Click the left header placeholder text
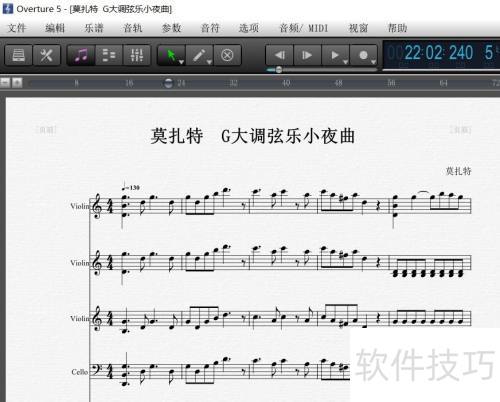 [x=46, y=130]
